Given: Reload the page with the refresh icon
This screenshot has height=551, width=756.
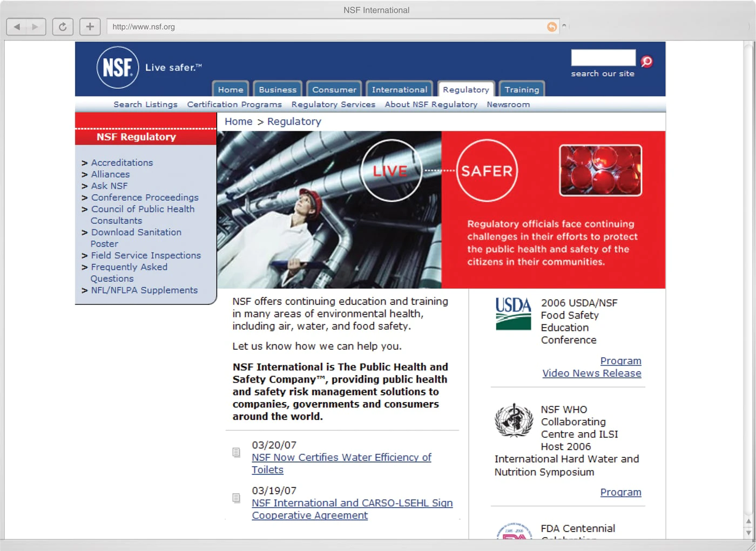Looking at the screenshot, I should pyautogui.click(x=63, y=26).
